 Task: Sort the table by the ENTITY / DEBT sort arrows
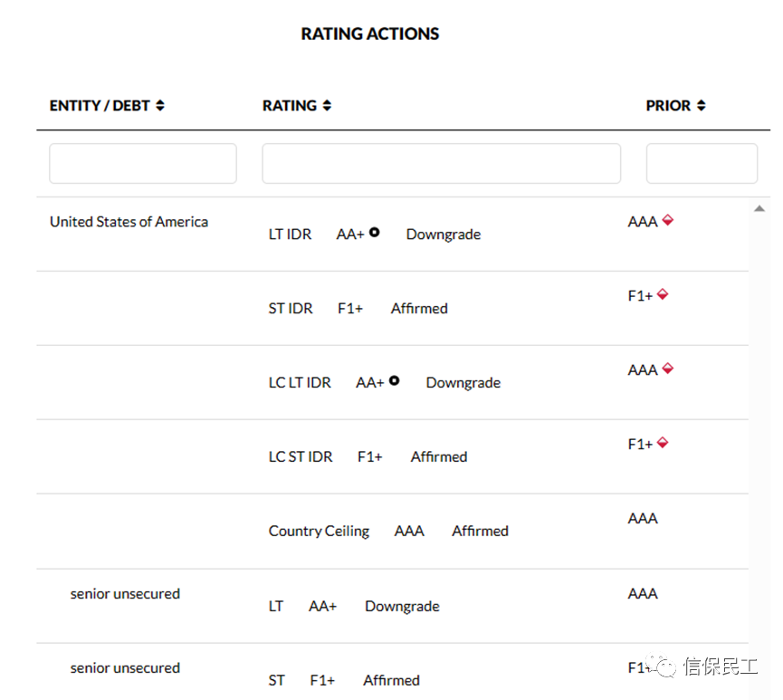click(160, 105)
